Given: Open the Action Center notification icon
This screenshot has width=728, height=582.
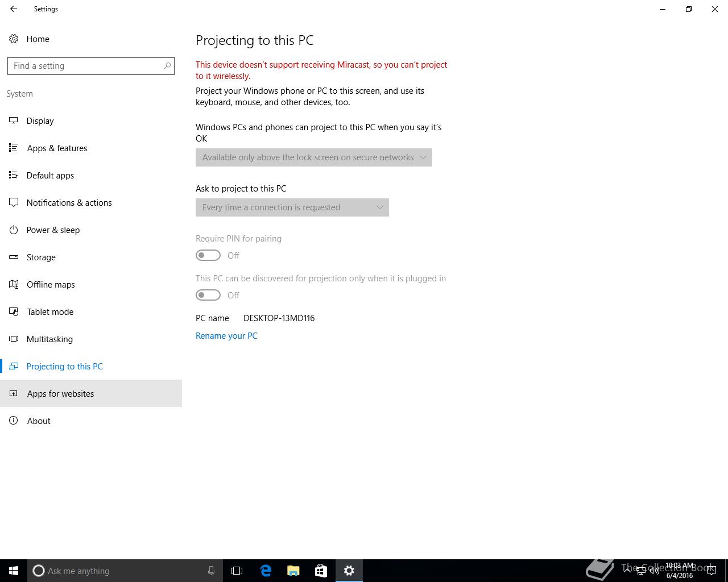Looking at the screenshot, I should [x=711, y=571].
